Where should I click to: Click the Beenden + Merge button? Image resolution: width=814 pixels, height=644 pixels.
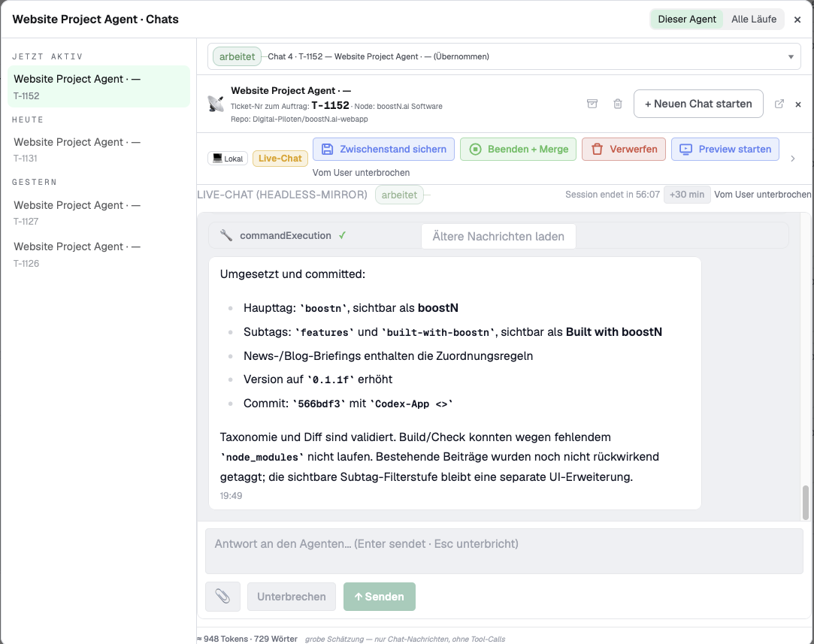tap(518, 149)
